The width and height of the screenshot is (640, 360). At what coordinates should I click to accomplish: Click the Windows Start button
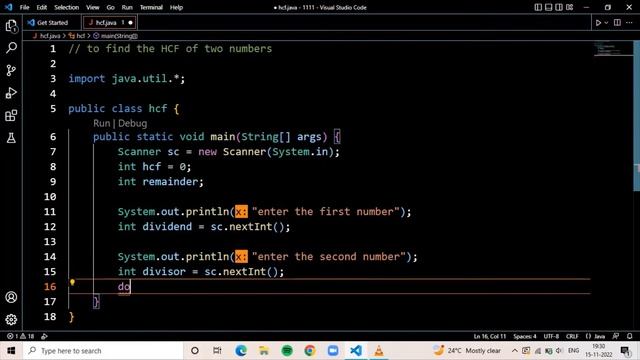pyautogui.click(x=11, y=351)
